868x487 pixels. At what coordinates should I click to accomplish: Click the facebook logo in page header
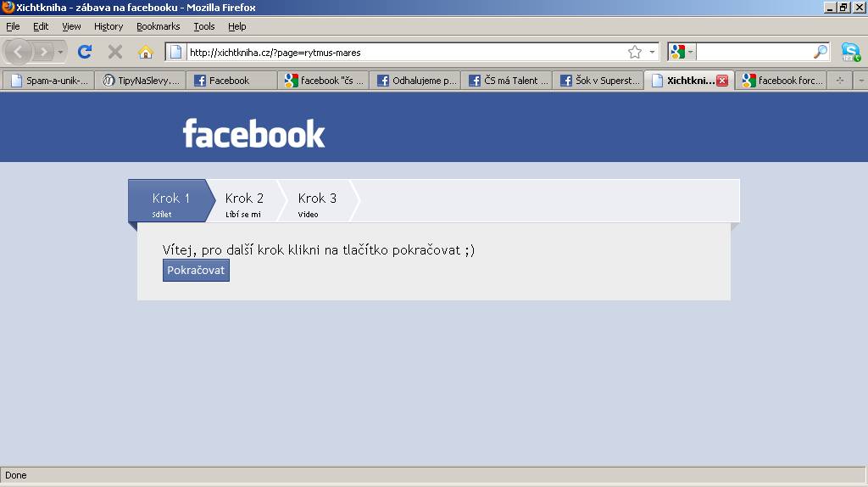tap(253, 133)
